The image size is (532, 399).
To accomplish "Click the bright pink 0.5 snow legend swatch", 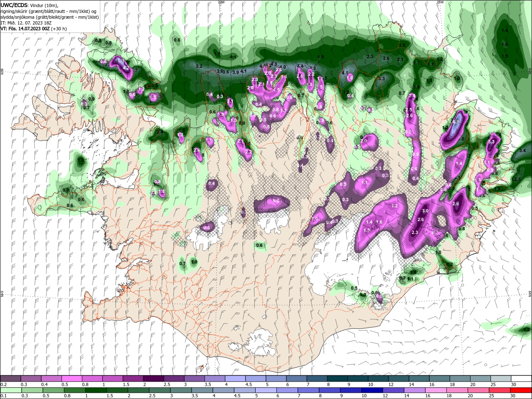I will [x=71, y=379].
